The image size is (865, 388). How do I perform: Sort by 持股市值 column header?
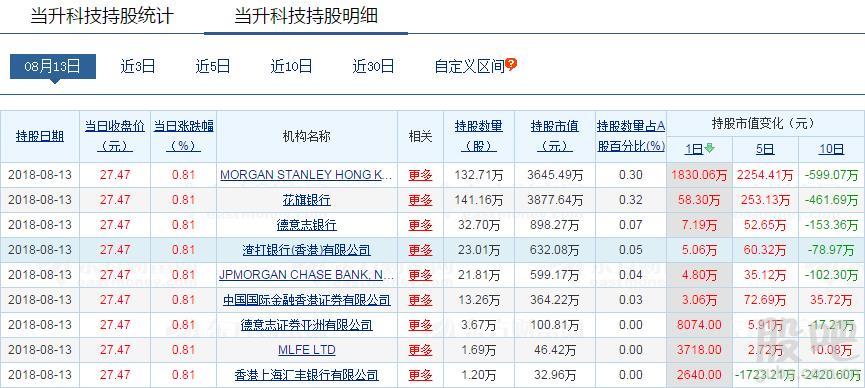click(554, 136)
